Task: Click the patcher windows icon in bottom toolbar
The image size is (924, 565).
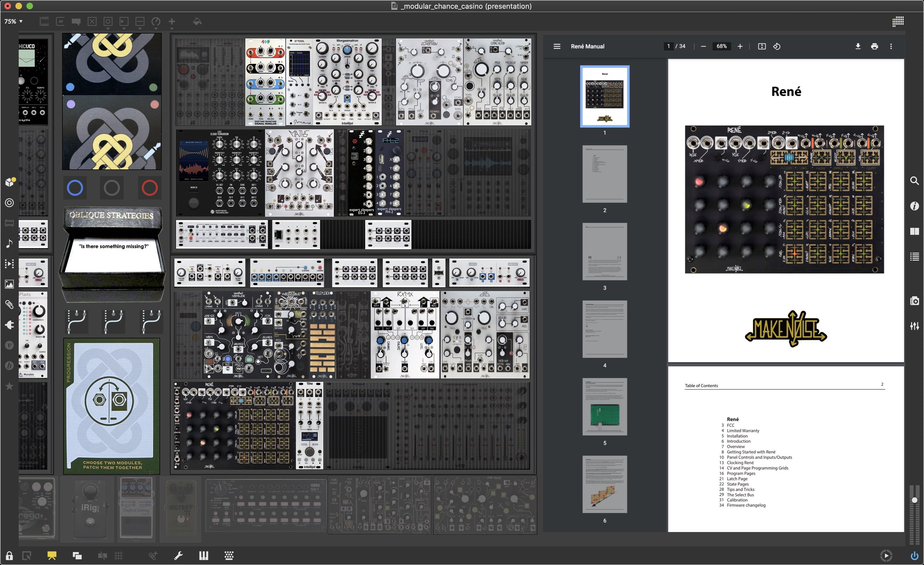Action: 77,556
